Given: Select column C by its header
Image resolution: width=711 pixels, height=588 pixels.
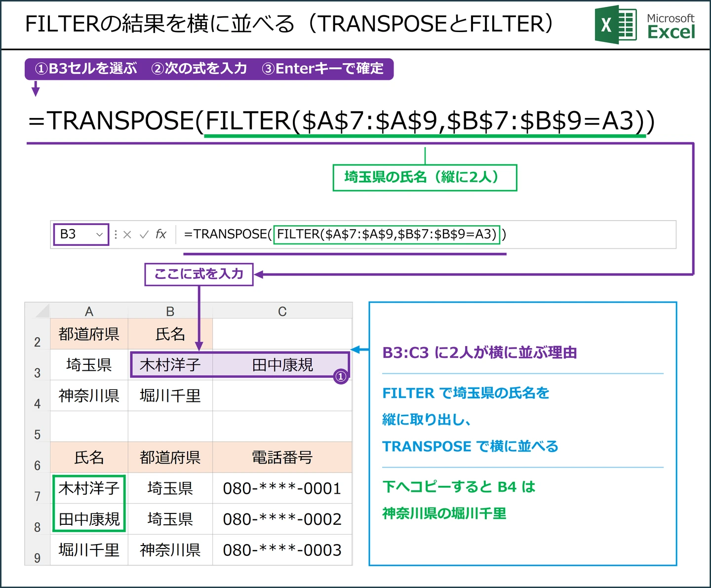Looking at the screenshot, I should pos(282,311).
